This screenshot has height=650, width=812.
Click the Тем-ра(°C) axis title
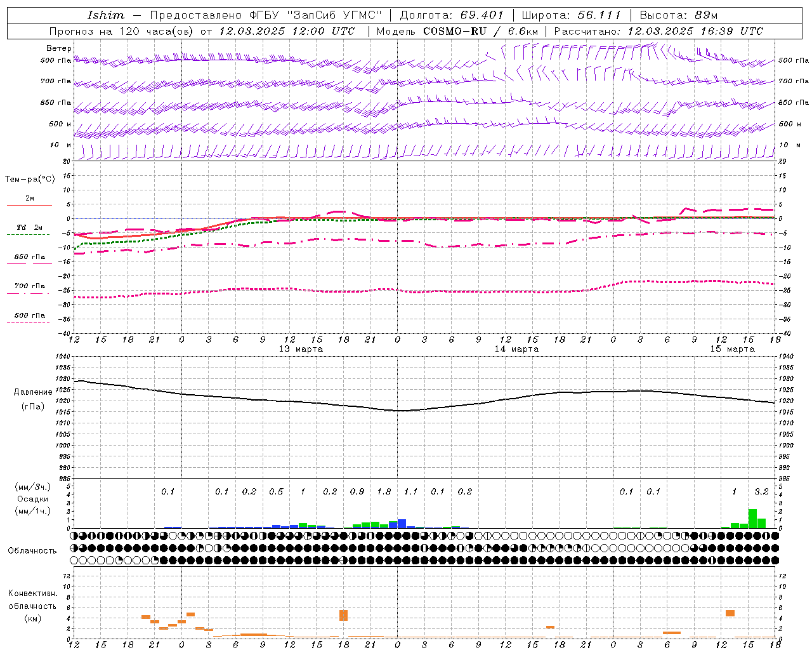point(30,180)
